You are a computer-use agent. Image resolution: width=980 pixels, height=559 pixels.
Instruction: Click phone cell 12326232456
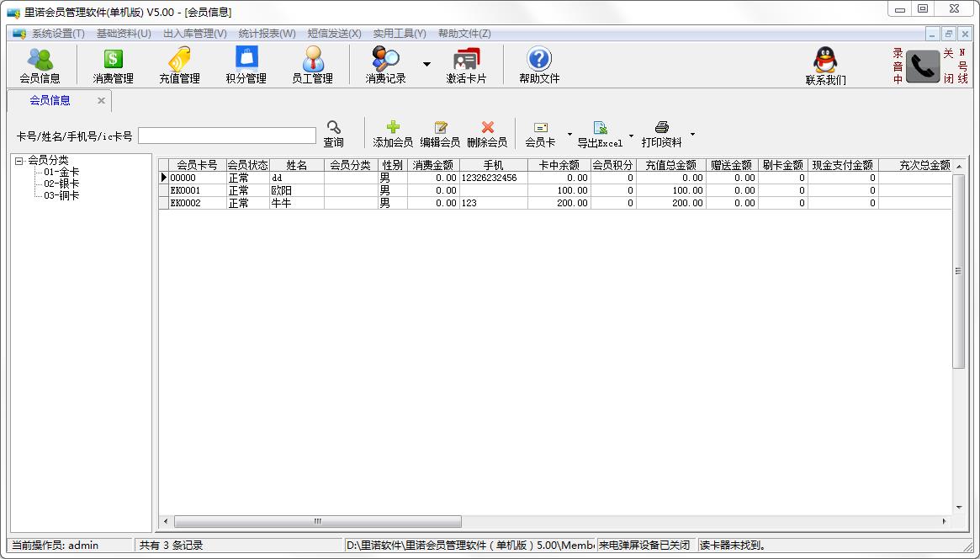[x=494, y=178]
